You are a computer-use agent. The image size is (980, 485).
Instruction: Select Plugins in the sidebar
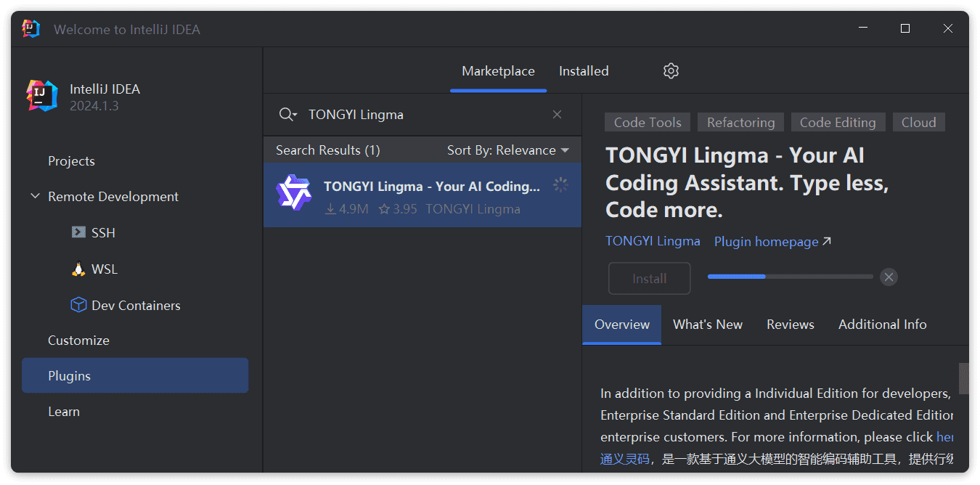pyautogui.click(x=135, y=376)
